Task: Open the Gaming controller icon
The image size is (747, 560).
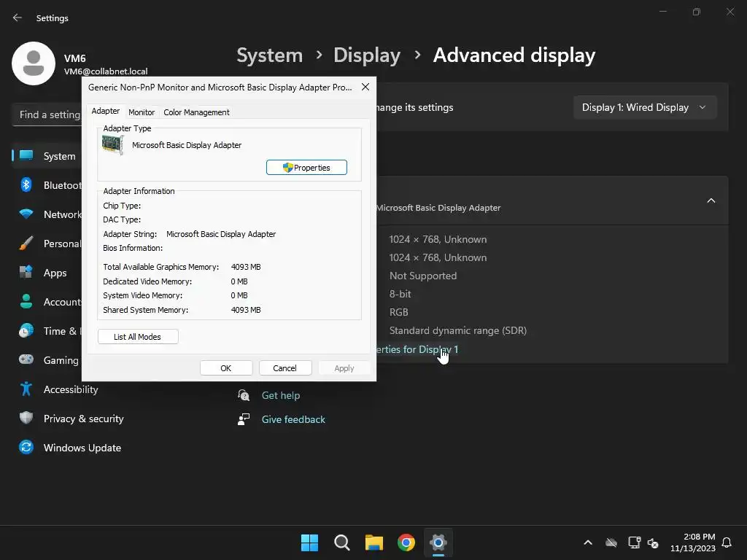Action: tap(26, 359)
